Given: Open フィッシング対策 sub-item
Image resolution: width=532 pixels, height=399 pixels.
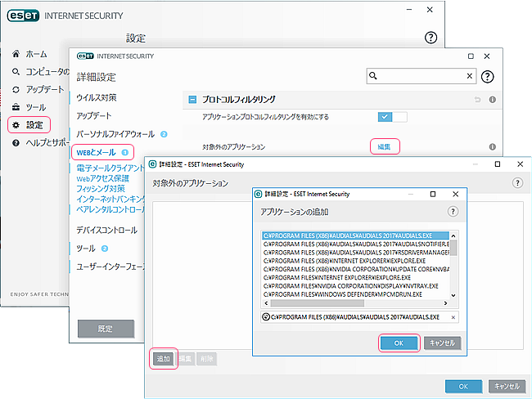Looking at the screenshot, I should point(101,189).
